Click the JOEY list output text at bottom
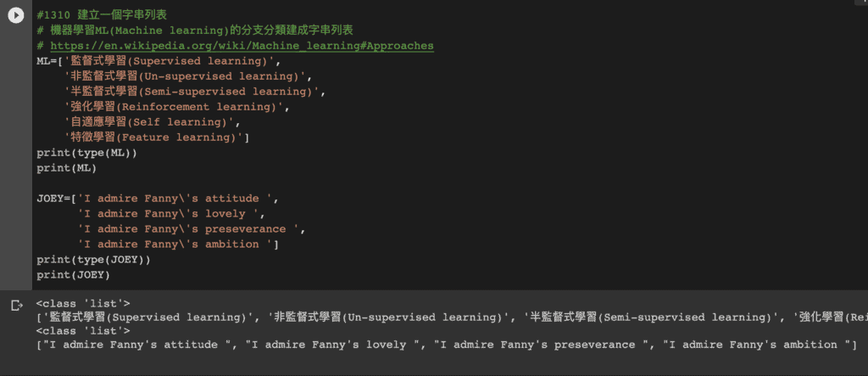This screenshot has width=868, height=376. 447,345
